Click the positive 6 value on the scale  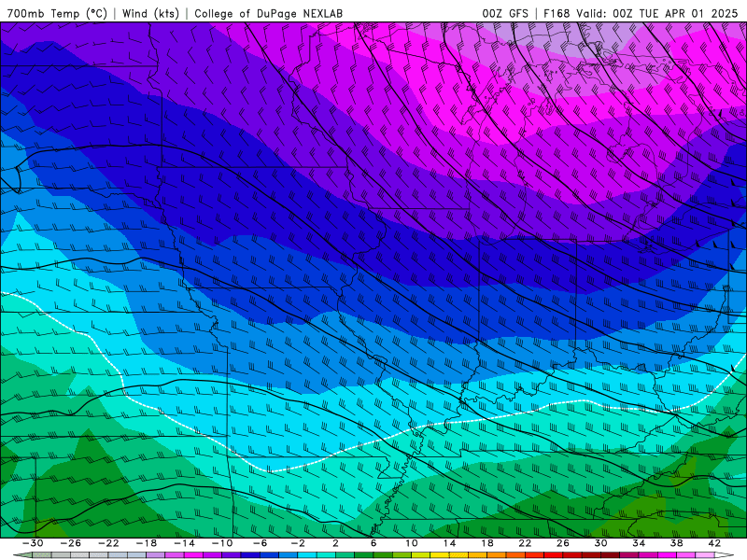373,543
